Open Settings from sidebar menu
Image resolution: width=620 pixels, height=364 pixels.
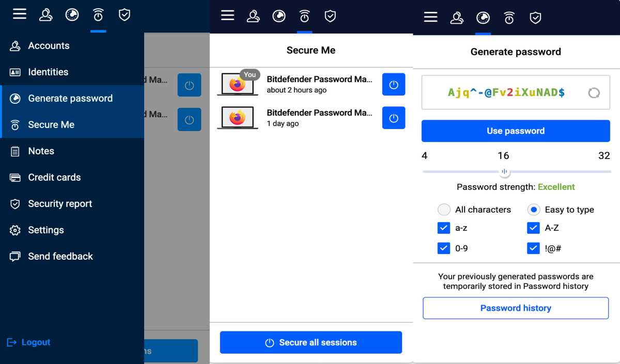(x=72, y=230)
